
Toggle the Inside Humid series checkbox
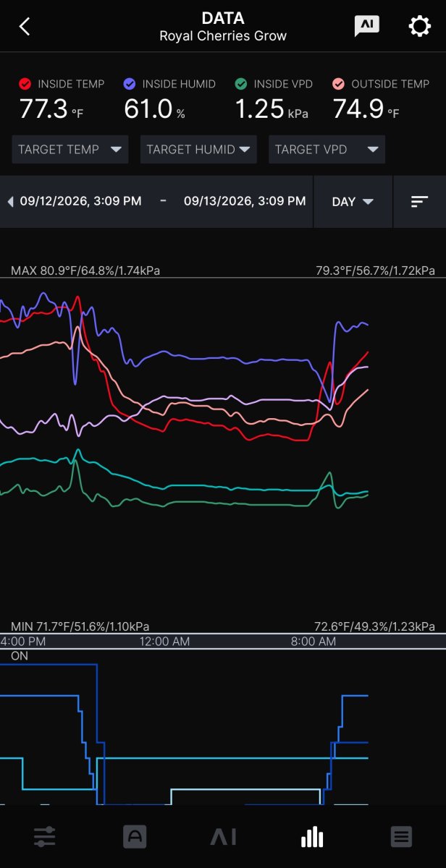[130, 84]
